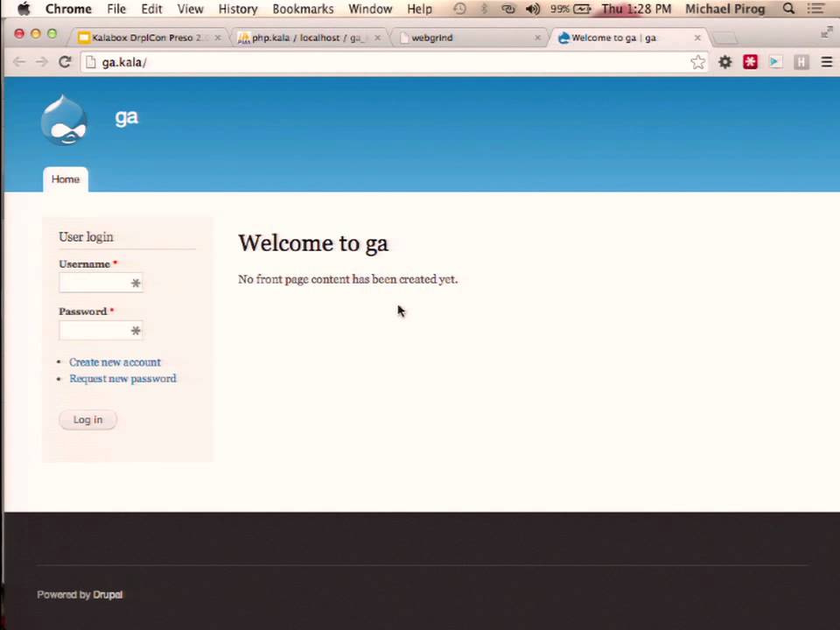The image size is (840, 630).
Task: Open the Create new account link
Action: click(115, 362)
